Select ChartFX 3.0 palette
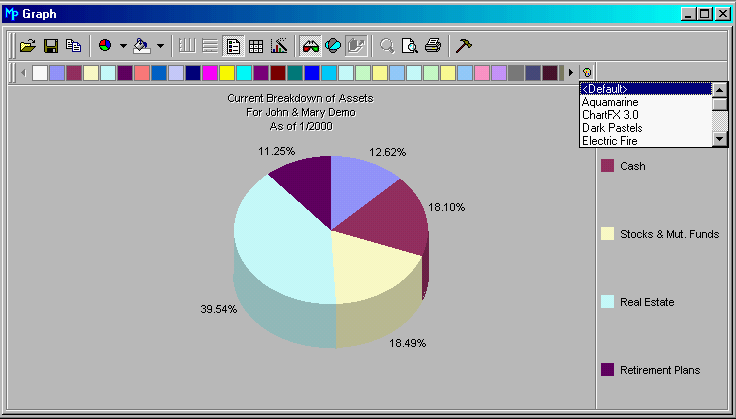This screenshot has width=736, height=419. click(x=646, y=114)
